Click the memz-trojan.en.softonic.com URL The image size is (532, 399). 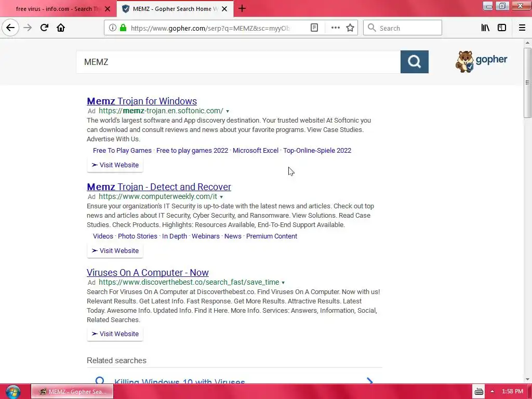click(161, 111)
